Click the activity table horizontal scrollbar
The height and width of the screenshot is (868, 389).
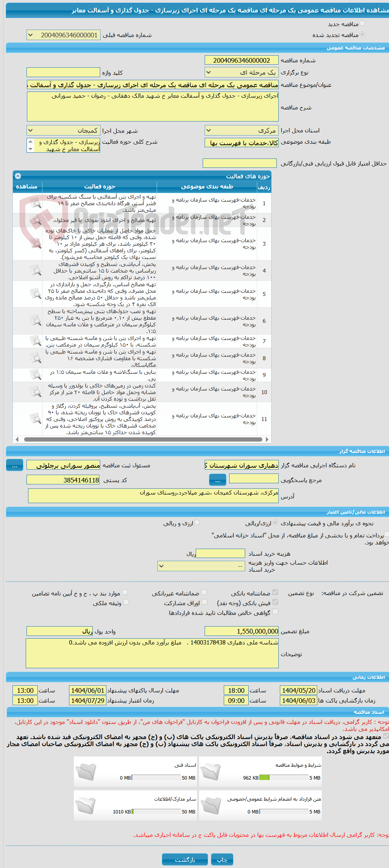point(142,439)
